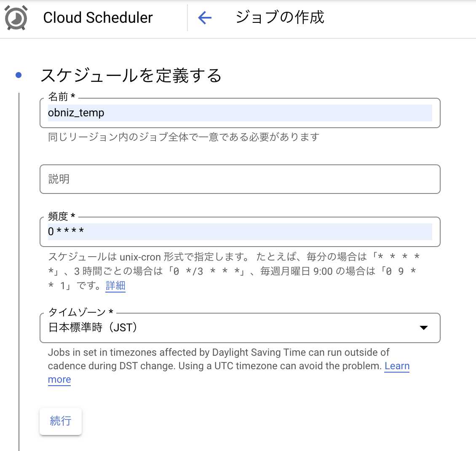Screen dimensions: 476x451
Task: Go back using the left arrow
Action: [x=205, y=18]
